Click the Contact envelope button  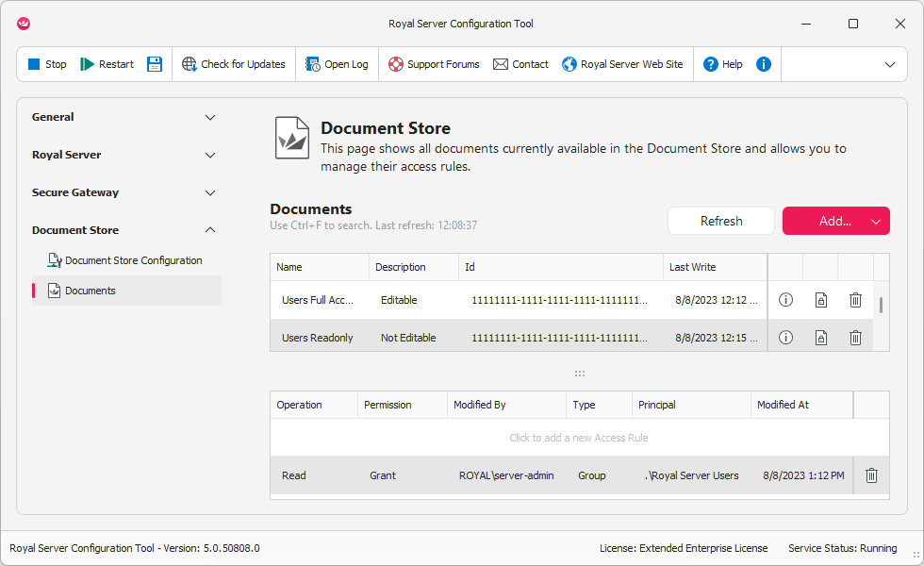(520, 64)
